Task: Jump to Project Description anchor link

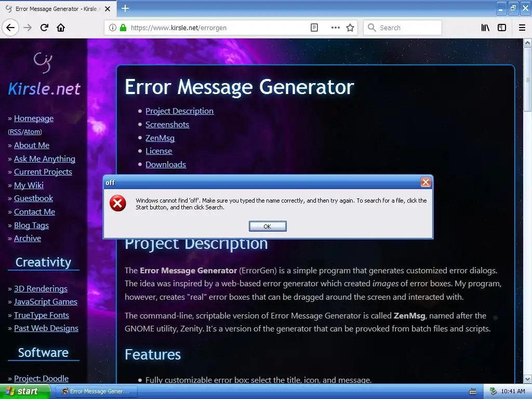Action: coord(179,111)
